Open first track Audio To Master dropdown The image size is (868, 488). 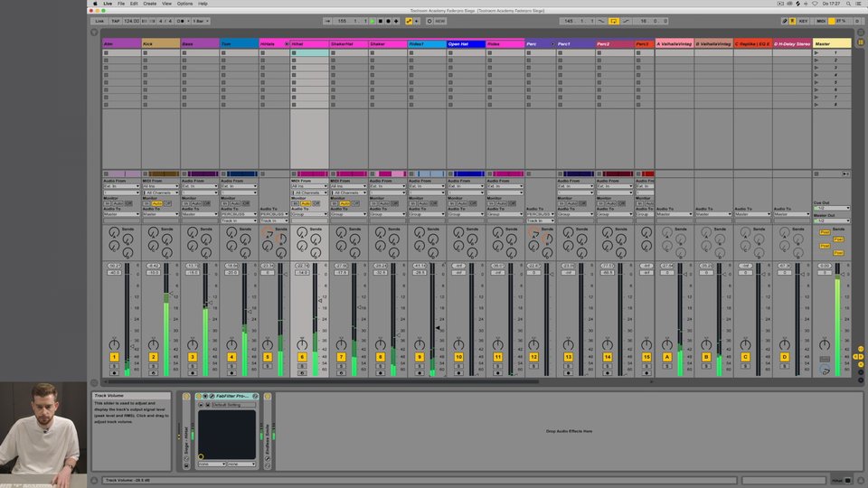(x=122, y=214)
